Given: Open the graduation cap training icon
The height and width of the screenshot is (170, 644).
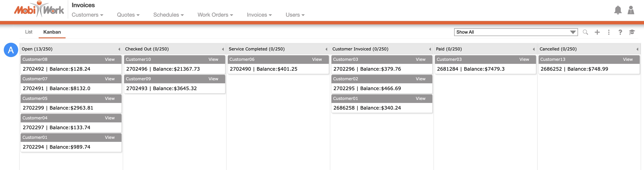Looking at the screenshot, I should click(x=632, y=32).
